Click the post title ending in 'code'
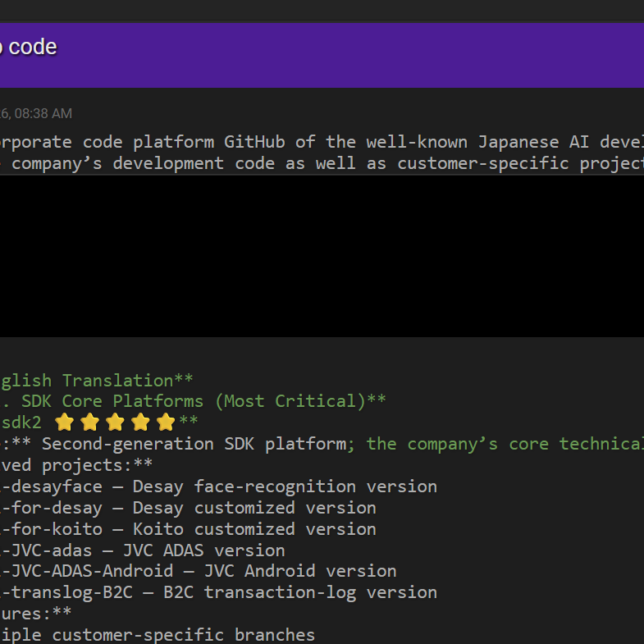This screenshot has width=644, height=644. [x=29, y=48]
